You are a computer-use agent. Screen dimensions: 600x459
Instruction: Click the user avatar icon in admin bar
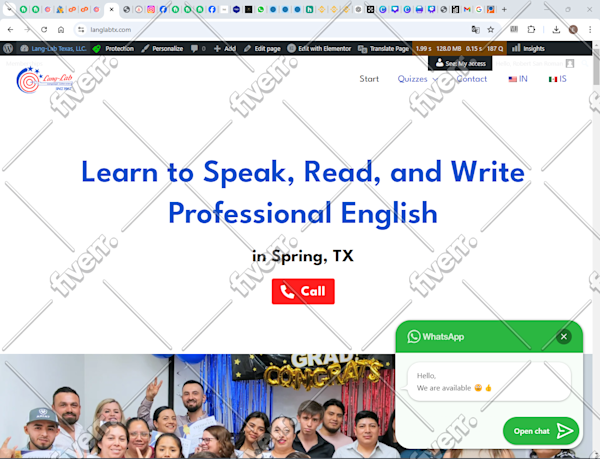570,63
